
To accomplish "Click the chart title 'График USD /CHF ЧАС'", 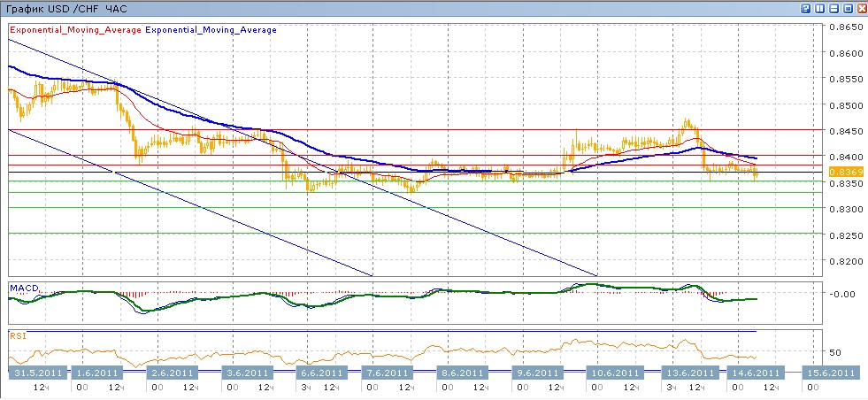I will [x=66, y=8].
